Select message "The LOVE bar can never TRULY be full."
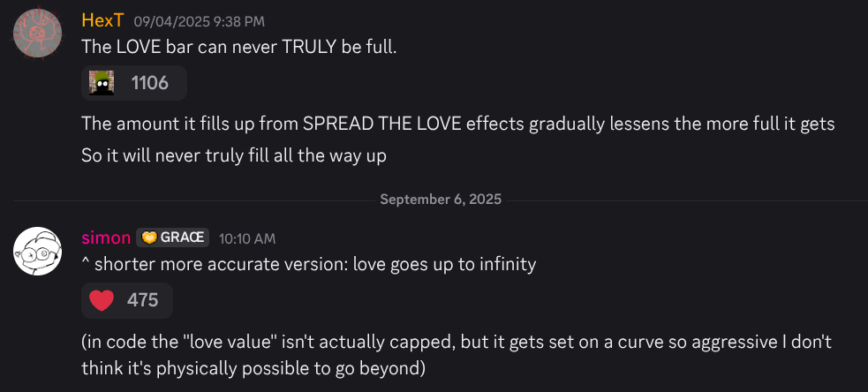Image resolution: width=868 pixels, height=392 pixels. point(238,46)
